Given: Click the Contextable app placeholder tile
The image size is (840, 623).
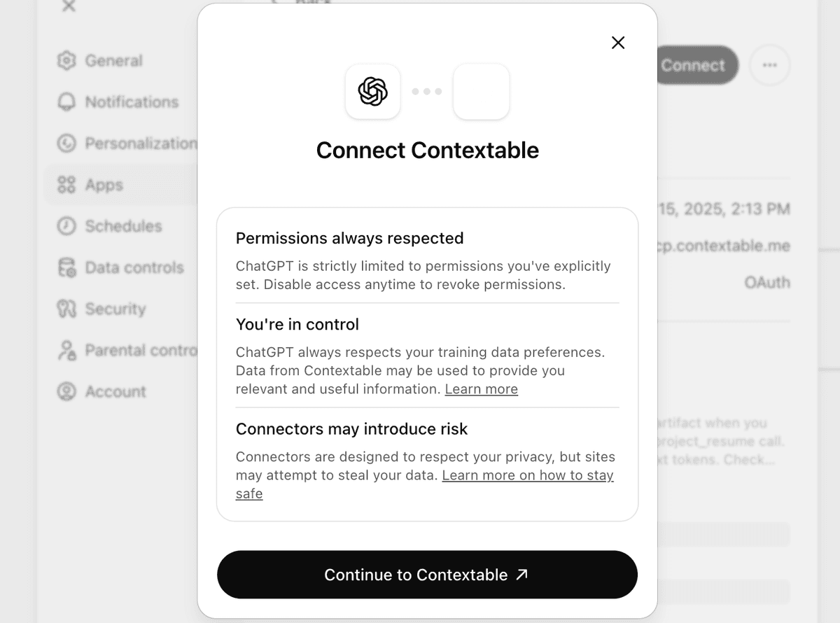Looking at the screenshot, I should [482, 92].
